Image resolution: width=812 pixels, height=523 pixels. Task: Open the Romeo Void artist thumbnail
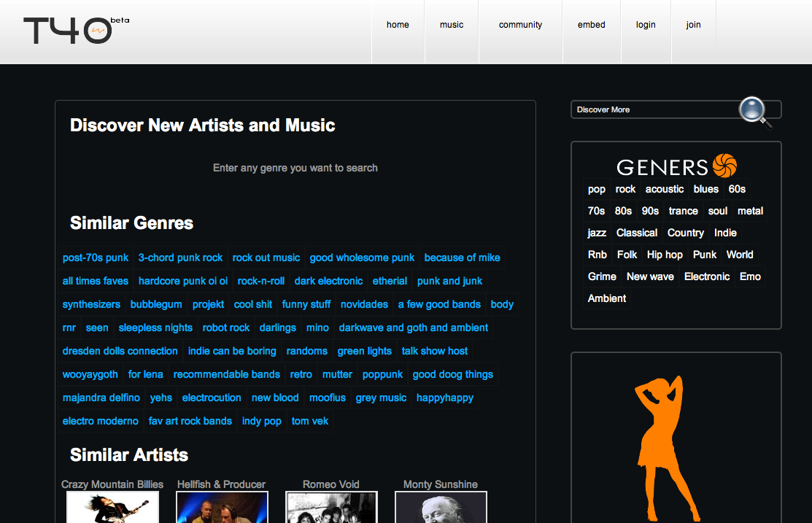(331, 507)
